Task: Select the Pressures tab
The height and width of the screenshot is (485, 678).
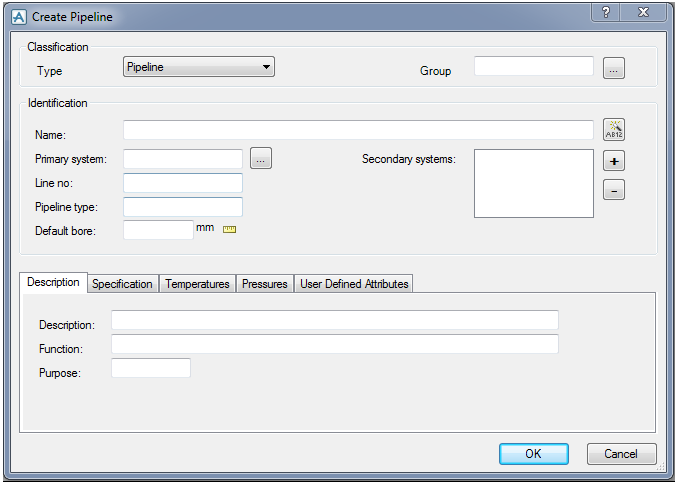Action: pos(265,284)
